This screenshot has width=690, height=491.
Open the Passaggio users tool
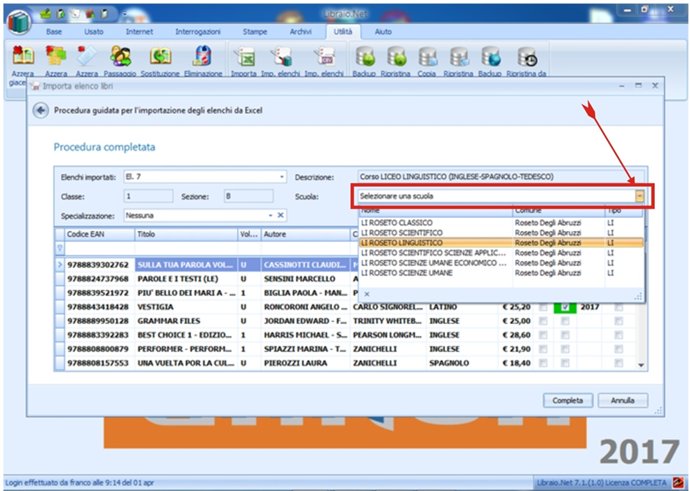[120, 56]
